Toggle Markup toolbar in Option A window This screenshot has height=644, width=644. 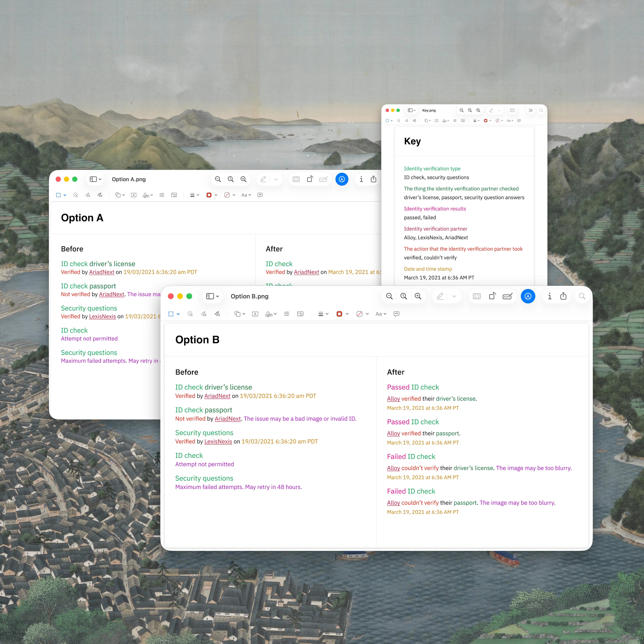(x=342, y=179)
